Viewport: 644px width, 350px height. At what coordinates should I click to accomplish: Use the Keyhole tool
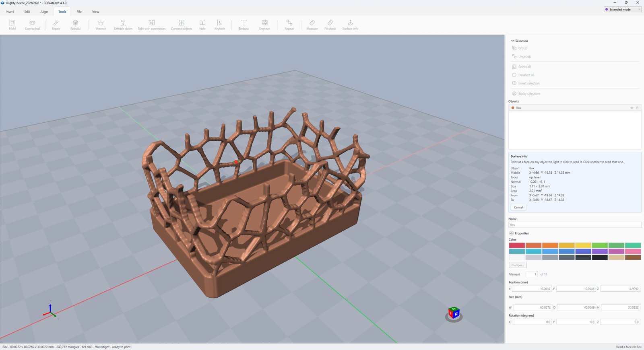coord(220,25)
